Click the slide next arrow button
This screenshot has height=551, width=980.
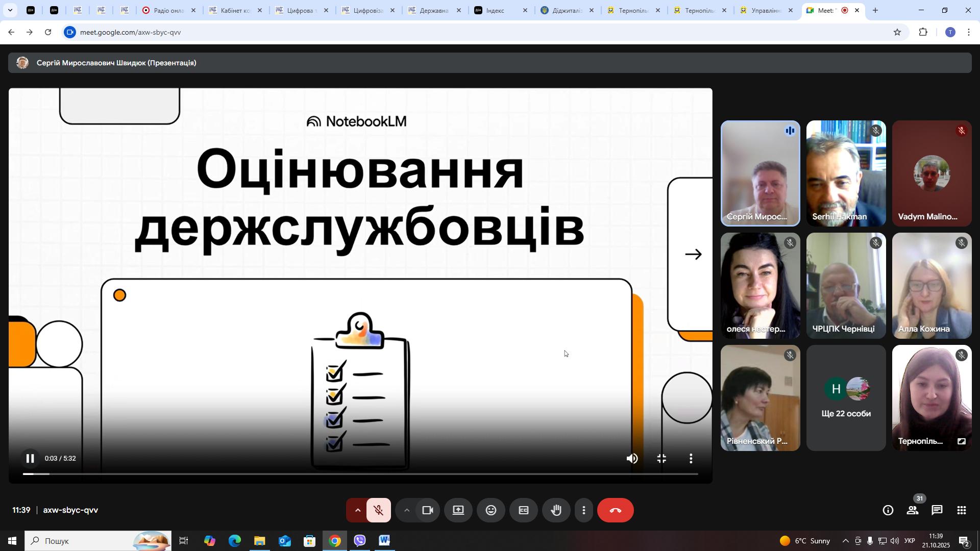coord(693,254)
